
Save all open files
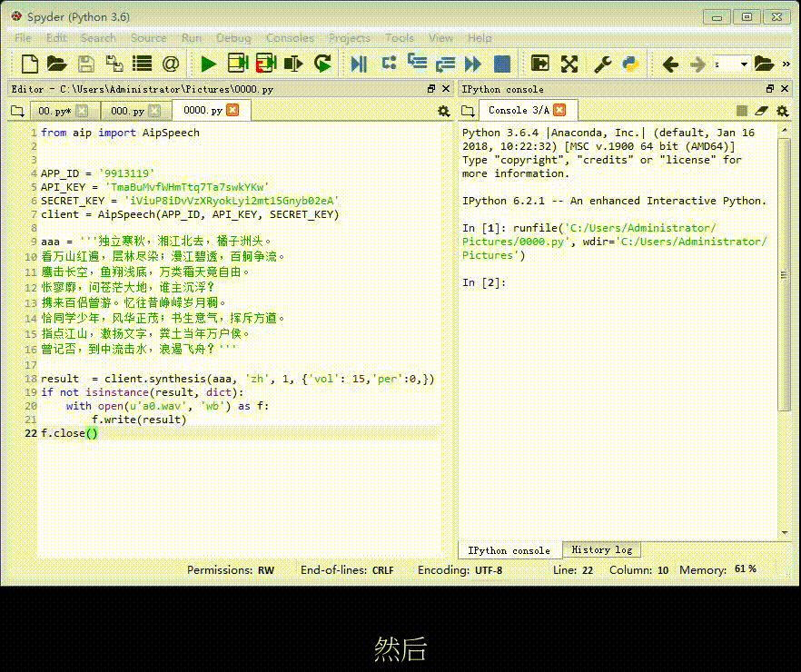(114, 64)
